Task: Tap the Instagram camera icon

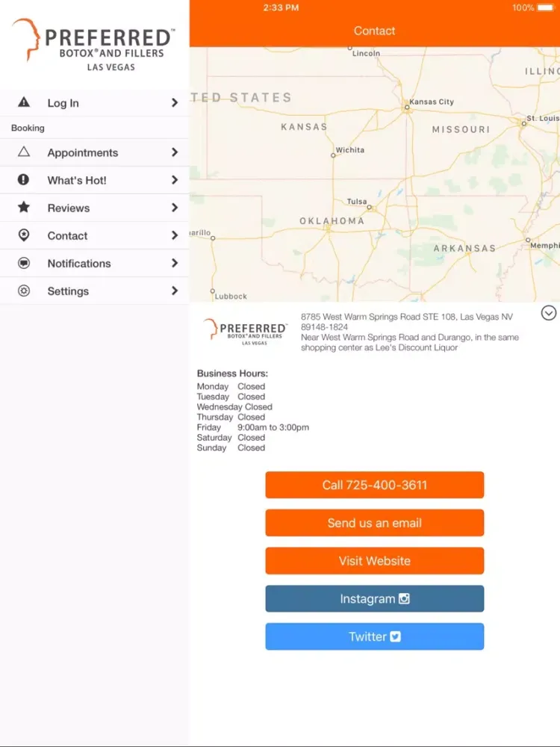Action: [404, 598]
